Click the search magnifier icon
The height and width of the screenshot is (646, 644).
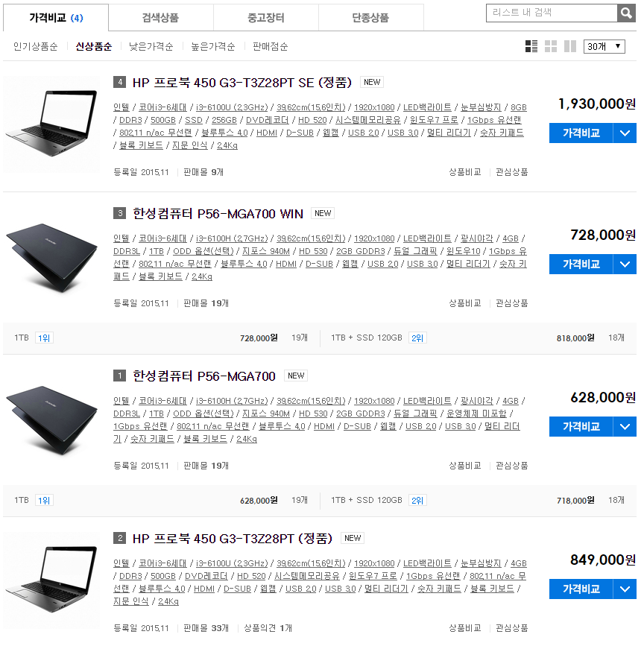(626, 13)
